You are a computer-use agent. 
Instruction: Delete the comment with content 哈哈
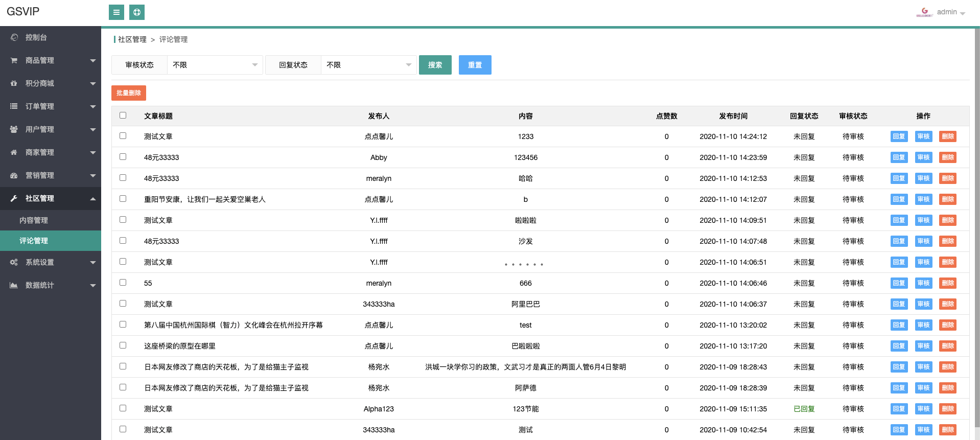(948, 178)
